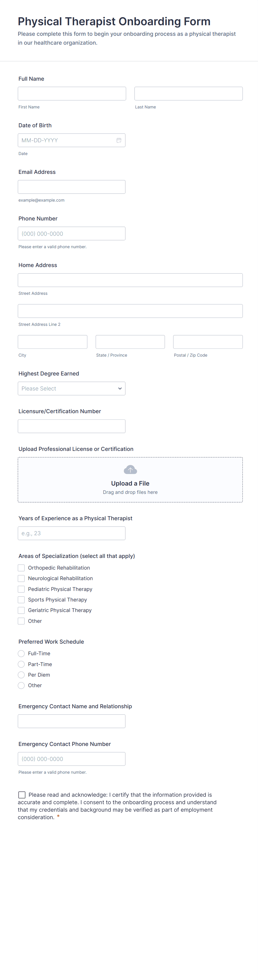
Task: Check Neurological Rehabilitation checkbox
Action: [x=21, y=578]
